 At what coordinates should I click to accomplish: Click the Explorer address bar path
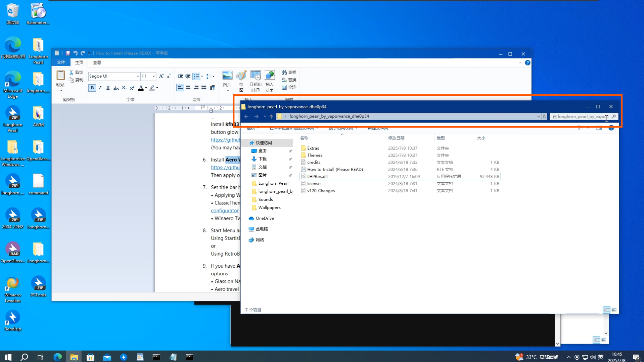[329, 116]
